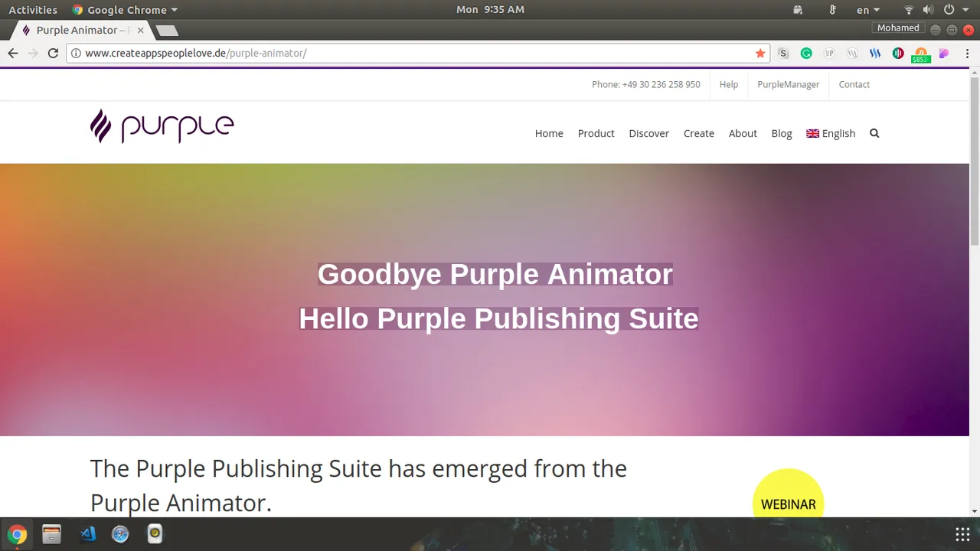This screenshot has width=980, height=551.
Task: Go to the Blog page
Action: pos(782,133)
